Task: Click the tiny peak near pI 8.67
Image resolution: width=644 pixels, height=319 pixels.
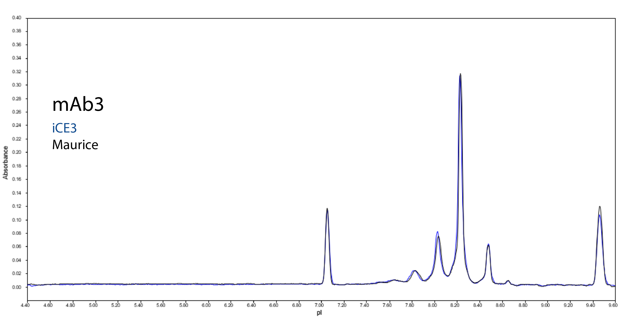Action: point(508,281)
